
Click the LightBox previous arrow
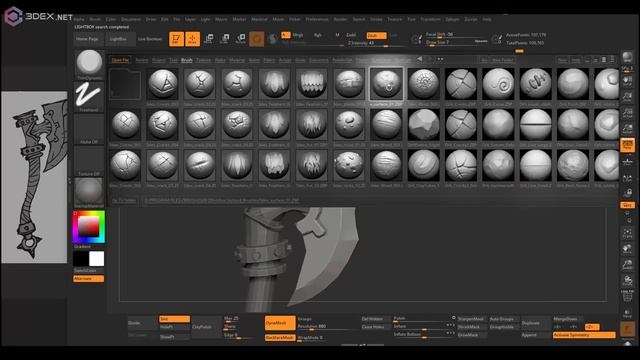(x=420, y=59)
